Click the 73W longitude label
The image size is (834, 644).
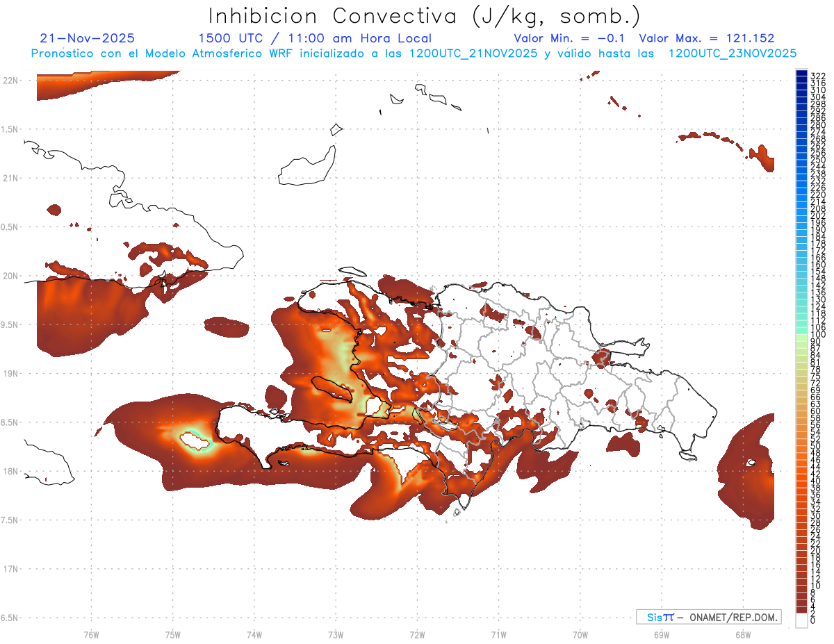point(336,634)
